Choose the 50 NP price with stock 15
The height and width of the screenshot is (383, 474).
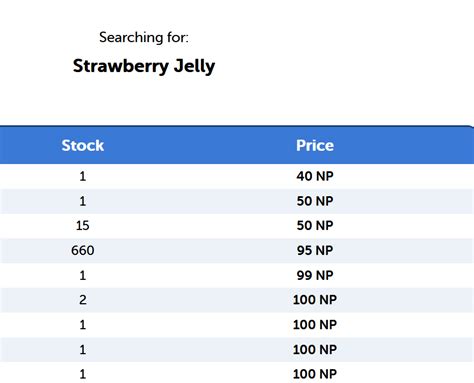click(x=315, y=226)
